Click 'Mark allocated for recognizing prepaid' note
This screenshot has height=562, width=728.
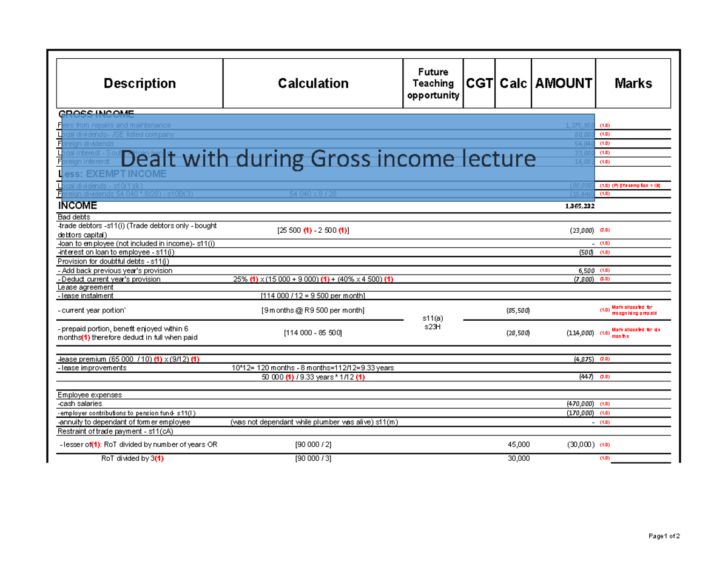pyautogui.click(x=635, y=310)
